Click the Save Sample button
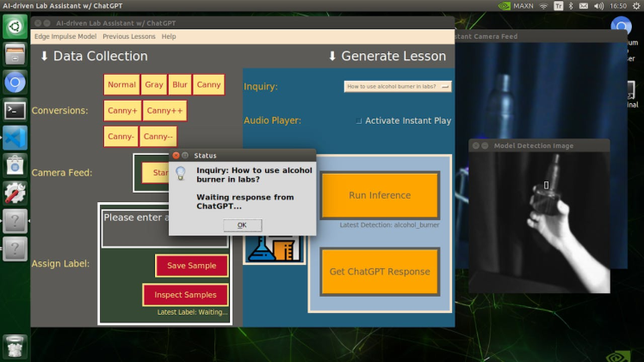 (x=192, y=266)
